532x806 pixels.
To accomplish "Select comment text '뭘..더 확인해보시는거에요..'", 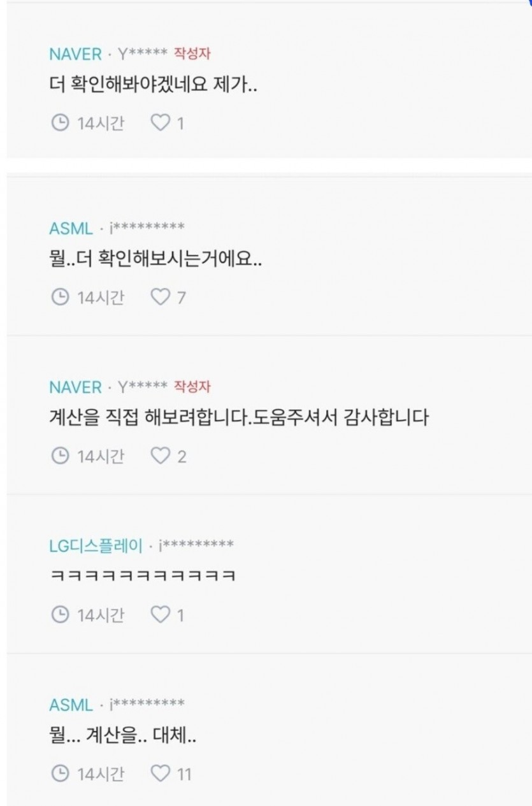I will tap(156, 260).
